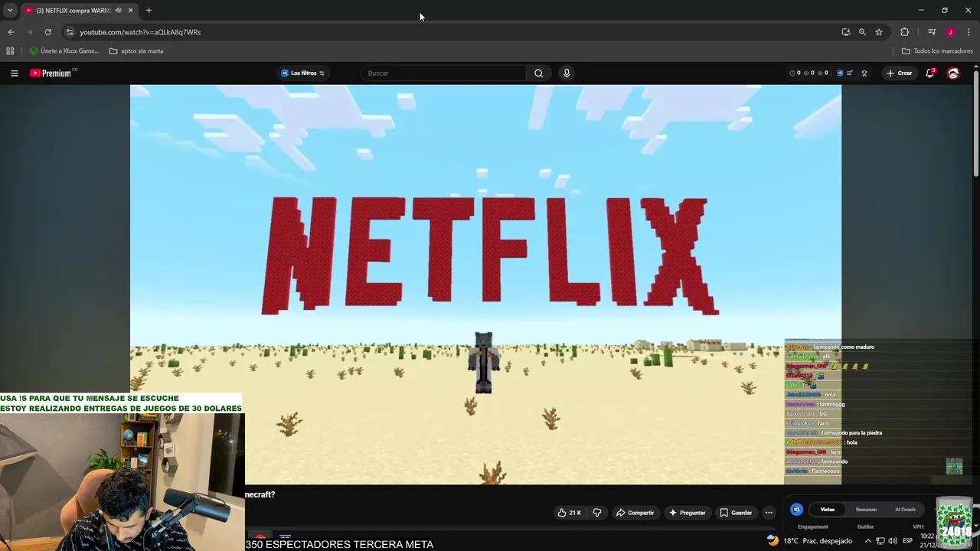Screen dimensions: 980x551
Task: Open the Chrome three-dot menu
Action: 969,32
